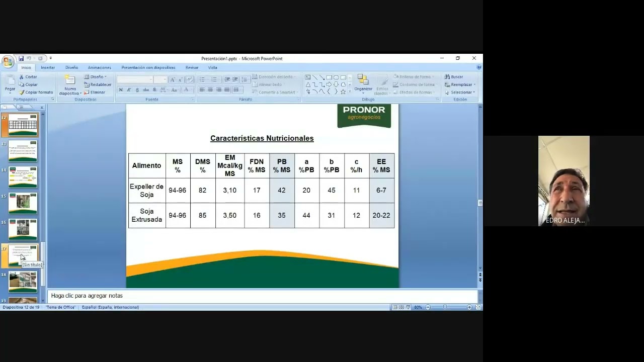Open the font color picker
This screenshot has height=362, width=644.
point(187,90)
